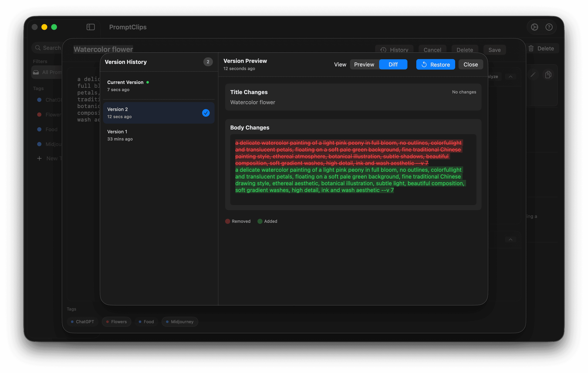The width and height of the screenshot is (588, 373).
Task: Toggle the Version 2 selected checkmark
Action: pyautogui.click(x=206, y=113)
